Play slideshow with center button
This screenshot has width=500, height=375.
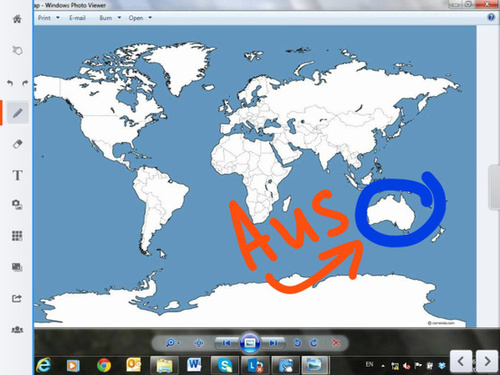(250, 343)
